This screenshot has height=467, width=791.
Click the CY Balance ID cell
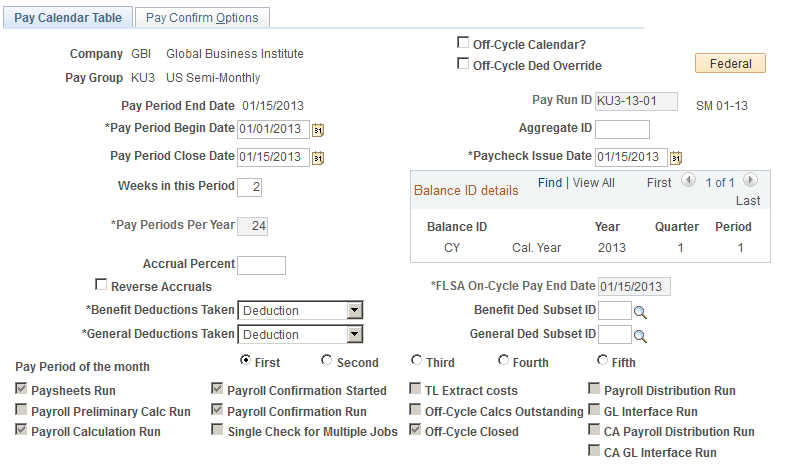(x=451, y=248)
